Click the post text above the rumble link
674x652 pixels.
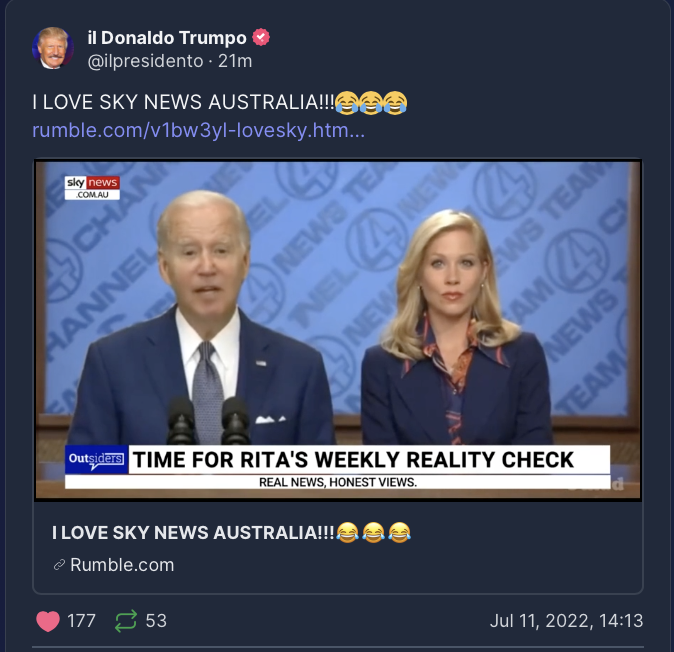[x=220, y=102]
